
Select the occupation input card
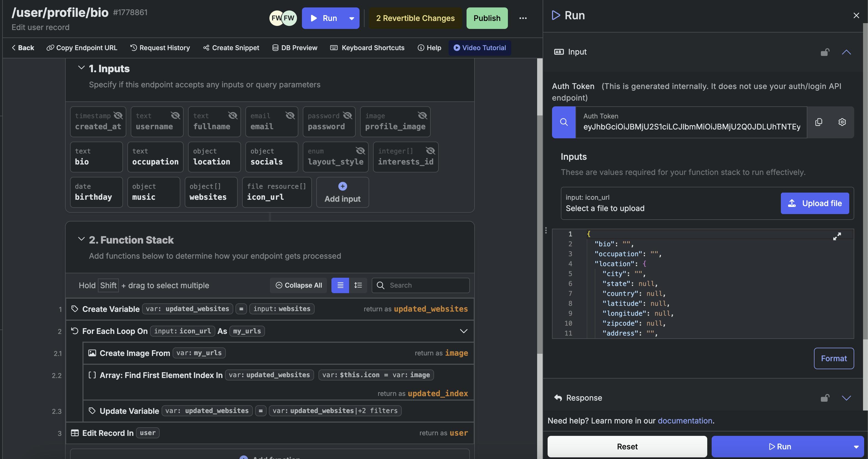(x=155, y=157)
